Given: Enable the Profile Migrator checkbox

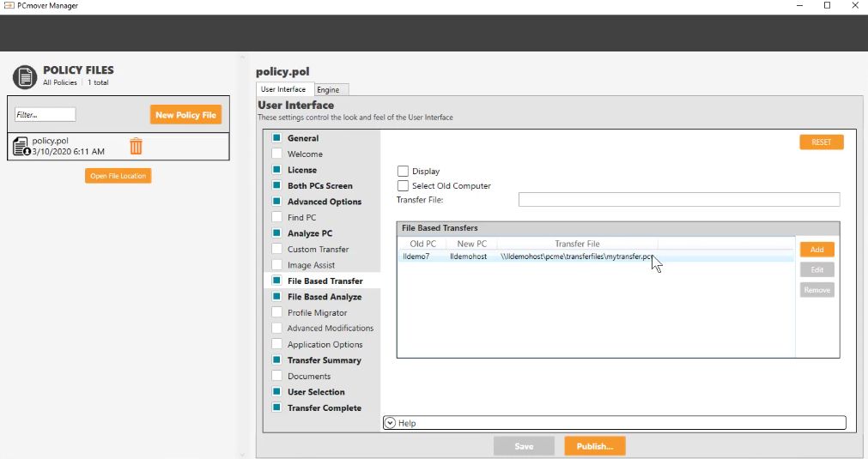Looking at the screenshot, I should pos(276,312).
